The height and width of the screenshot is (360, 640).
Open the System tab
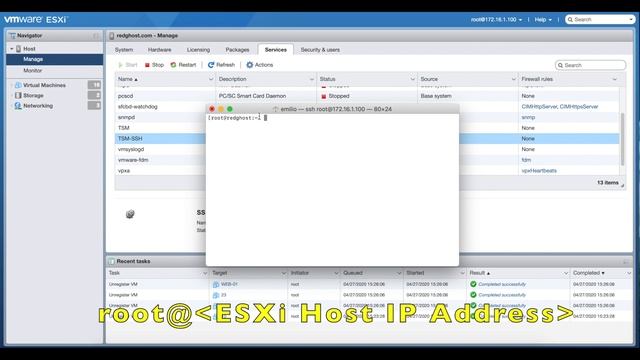(124, 50)
